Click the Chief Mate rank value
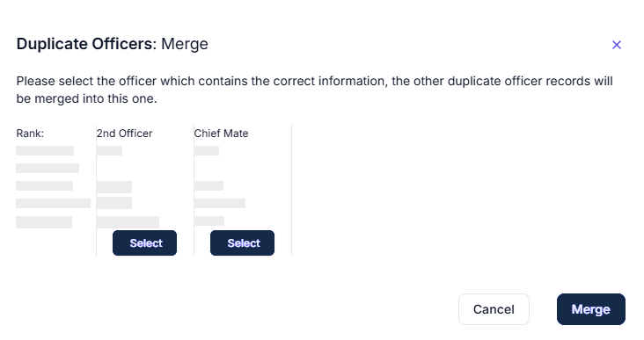The image size is (644, 340). click(x=221, y=134)
